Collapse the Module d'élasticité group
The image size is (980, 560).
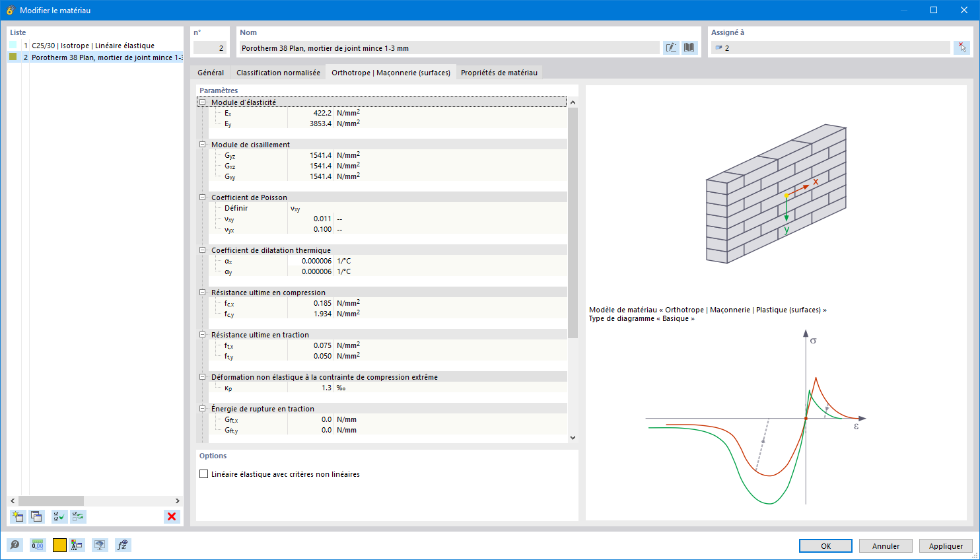tap(203, 102)
